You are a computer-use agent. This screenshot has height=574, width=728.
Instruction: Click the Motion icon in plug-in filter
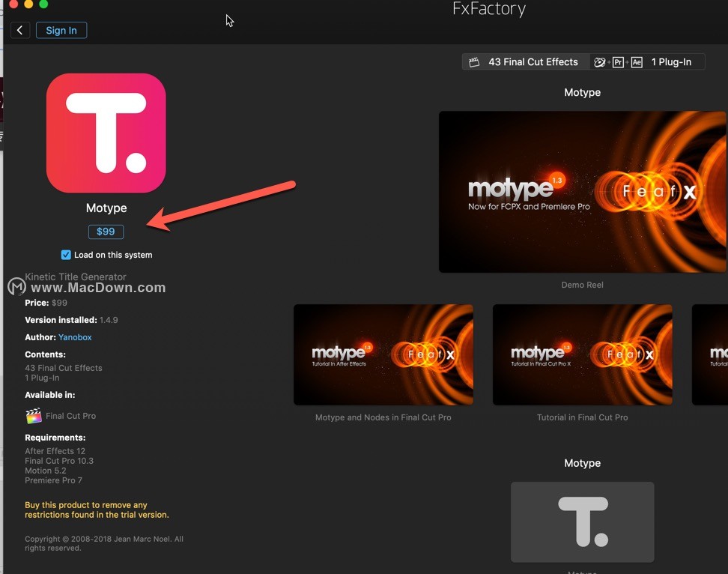tap(599, 61)
